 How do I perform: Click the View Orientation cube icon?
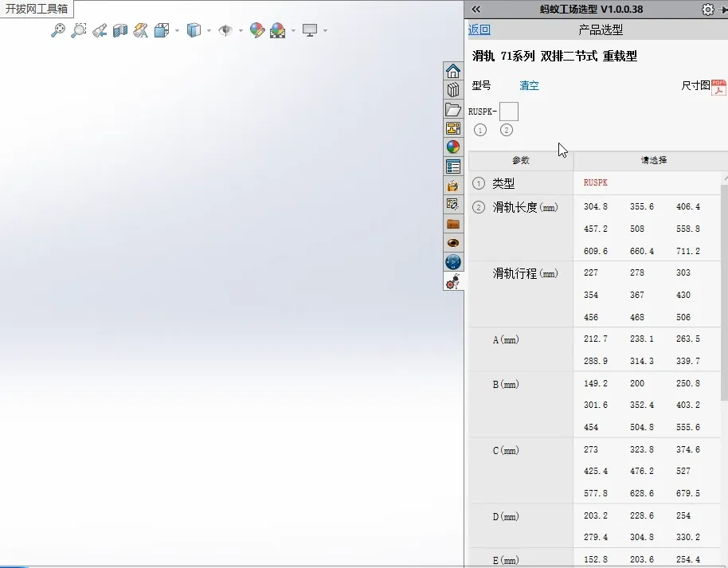coord(162,30)
